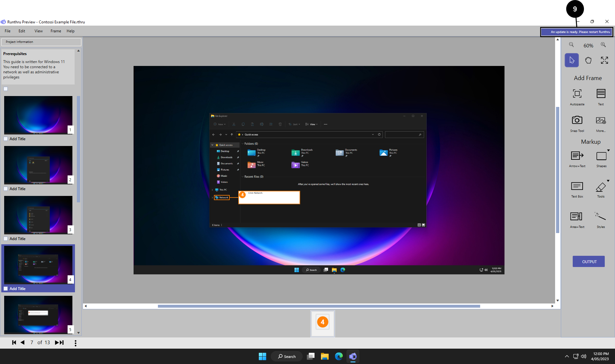This screenshot has width=615, height=364.
Task: Open the Frame menu
Action: [x=56, y=31]
